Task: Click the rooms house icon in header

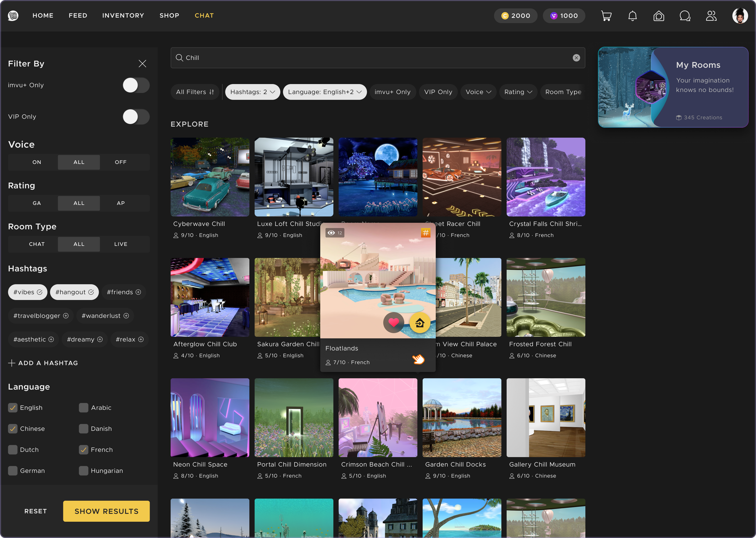Action: (x=659, y=16)
